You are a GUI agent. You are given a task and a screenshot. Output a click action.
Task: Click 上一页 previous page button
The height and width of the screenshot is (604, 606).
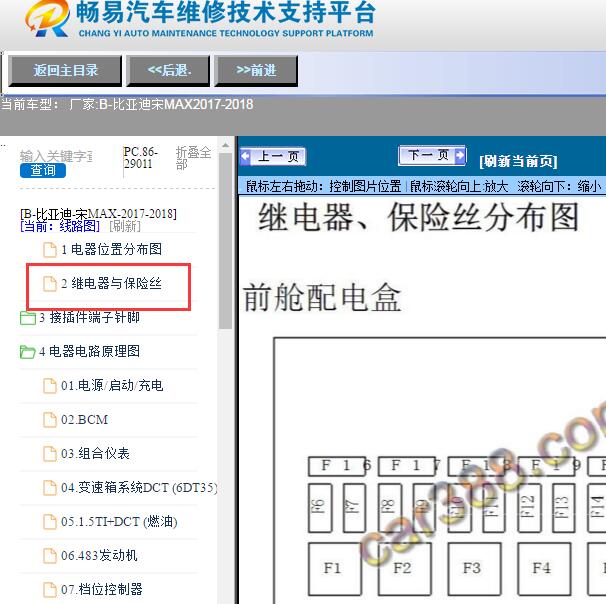pos(273,157)
